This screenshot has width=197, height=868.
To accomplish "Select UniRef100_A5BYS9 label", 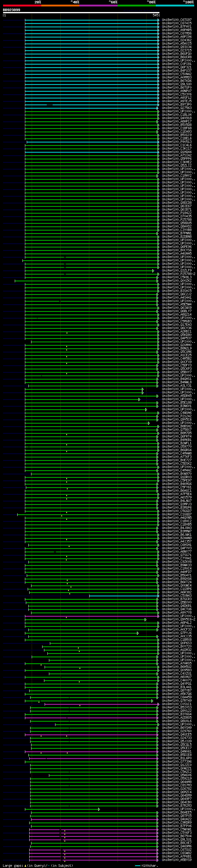I will [x=176, y=860].
